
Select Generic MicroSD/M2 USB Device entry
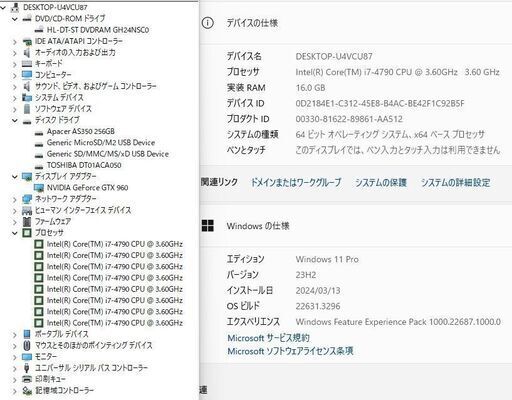(x=101, y=143)
